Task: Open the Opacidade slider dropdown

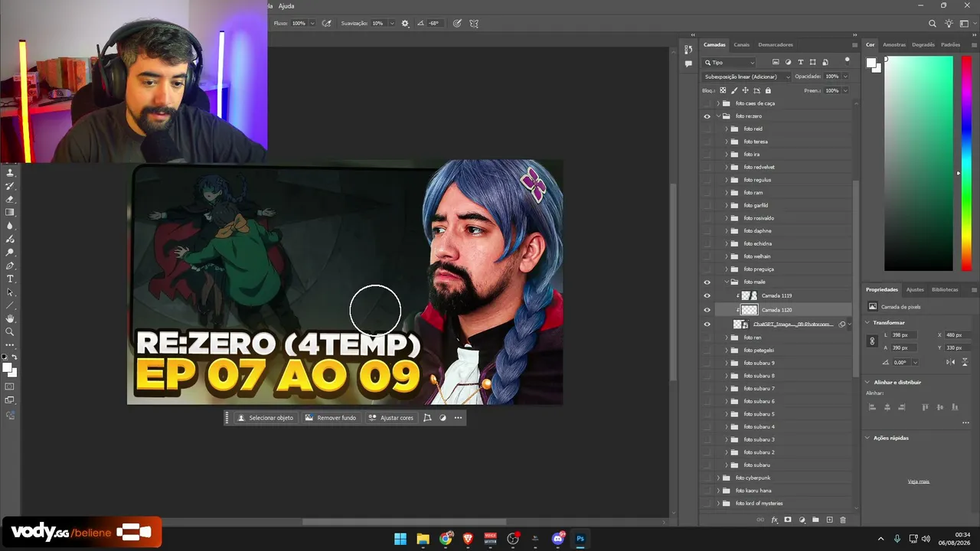Action: 845,77
